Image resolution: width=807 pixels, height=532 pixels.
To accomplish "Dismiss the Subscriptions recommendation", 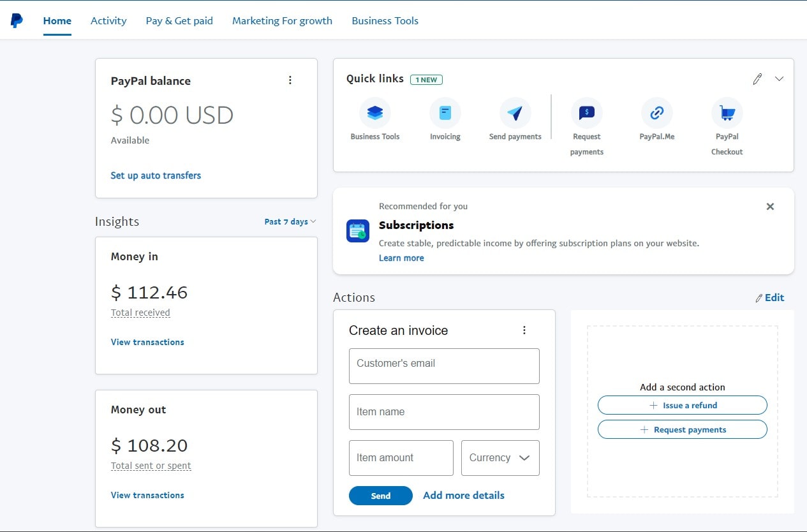I will pyautogui.click(x=770, y=206).
